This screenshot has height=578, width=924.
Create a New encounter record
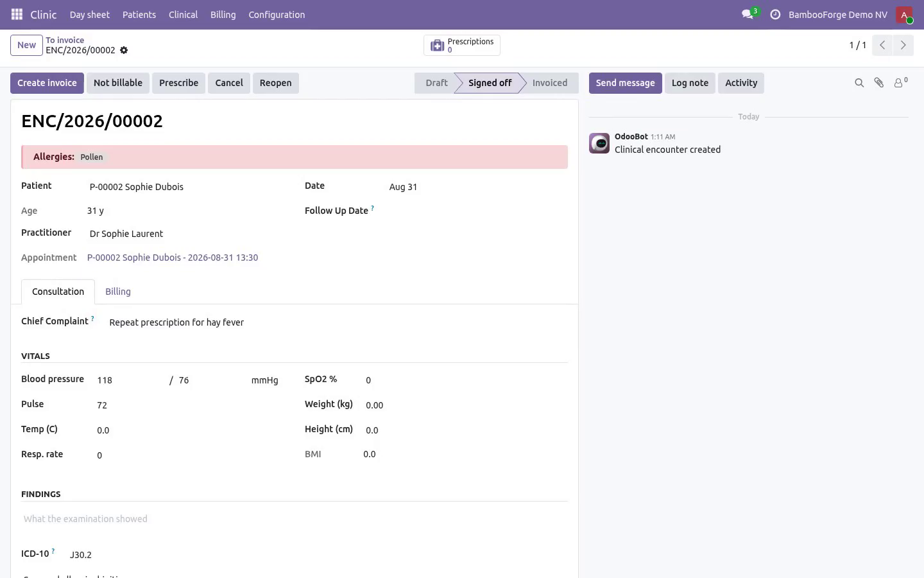click(26, 45)
